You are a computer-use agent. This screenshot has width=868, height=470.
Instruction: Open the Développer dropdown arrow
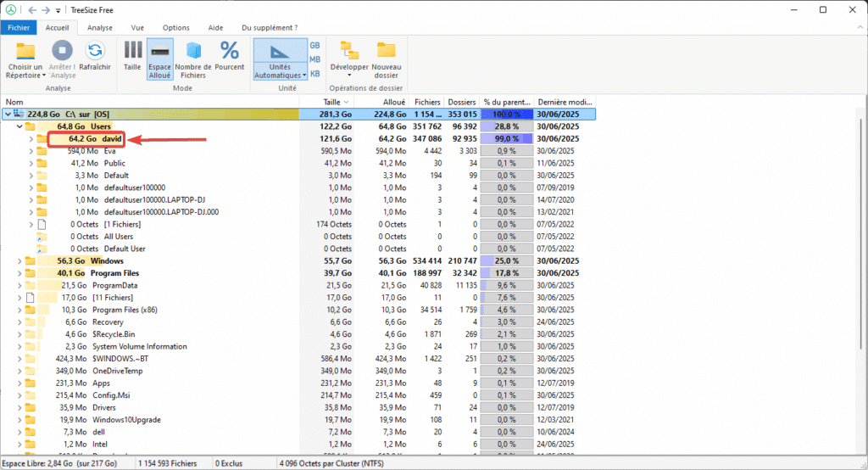[349, 76]
